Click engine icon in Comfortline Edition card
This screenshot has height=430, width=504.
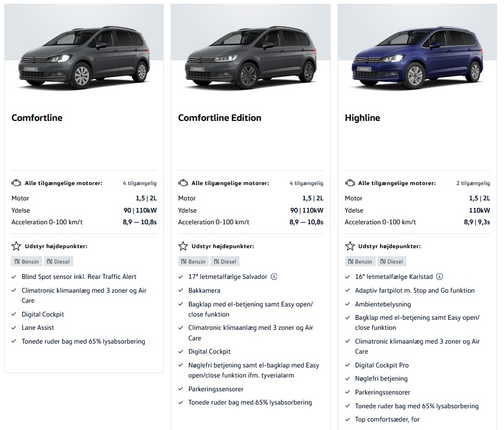coord(183,183)
